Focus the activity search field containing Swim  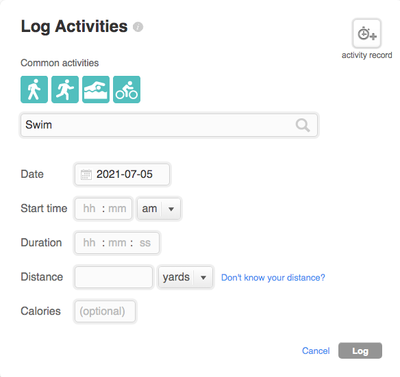pos(169,125)
